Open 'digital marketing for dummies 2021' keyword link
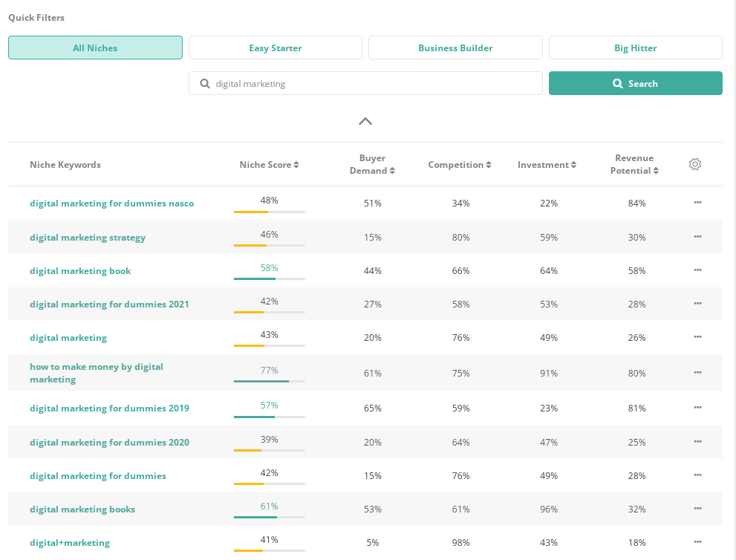The height and width of the screenshot is (560, 736). coord(109,305)
